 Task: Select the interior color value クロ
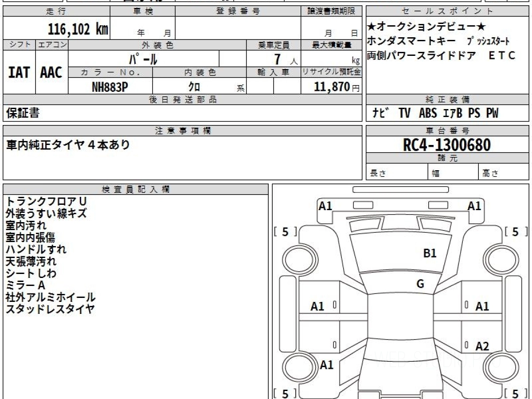[x=194, y=87]
